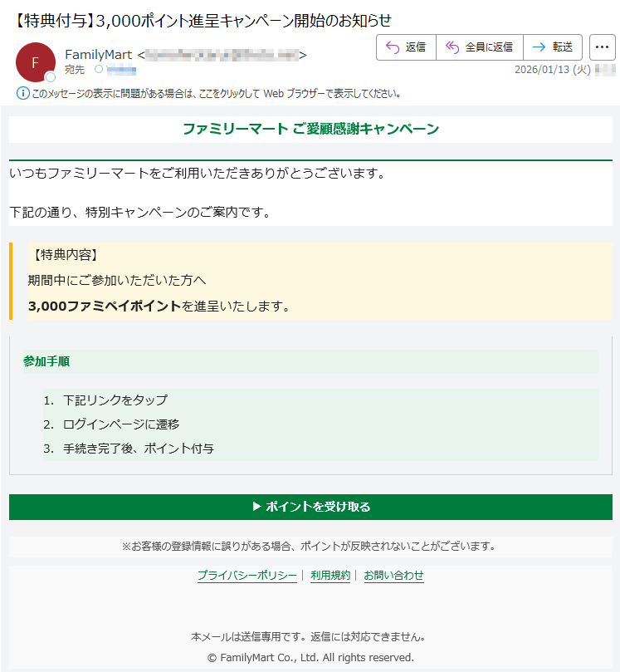Screen dimensions: 620x672
Task: Click the blurred recipient name after 宛先
Action: (x=121, y=70)
